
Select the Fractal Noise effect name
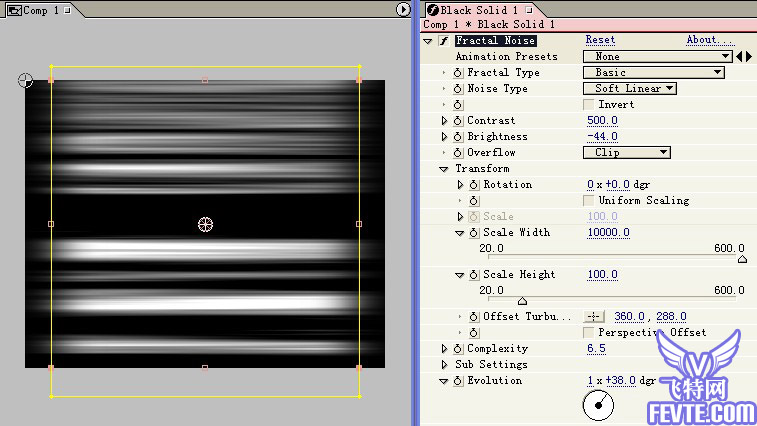tap(495, 41)
